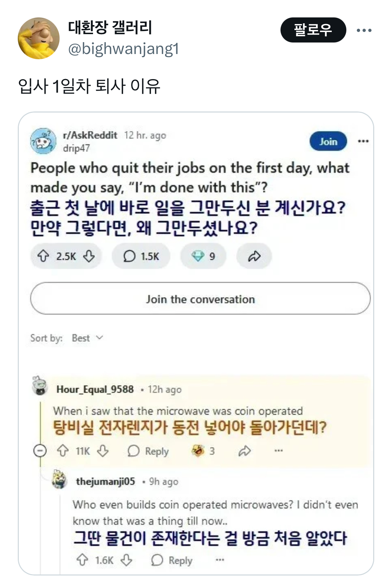Upvote thejumanji05's reply
Image resolution: width=392 pixels, height=587 pixels.
pyautogui.click(x=82, y=560)
